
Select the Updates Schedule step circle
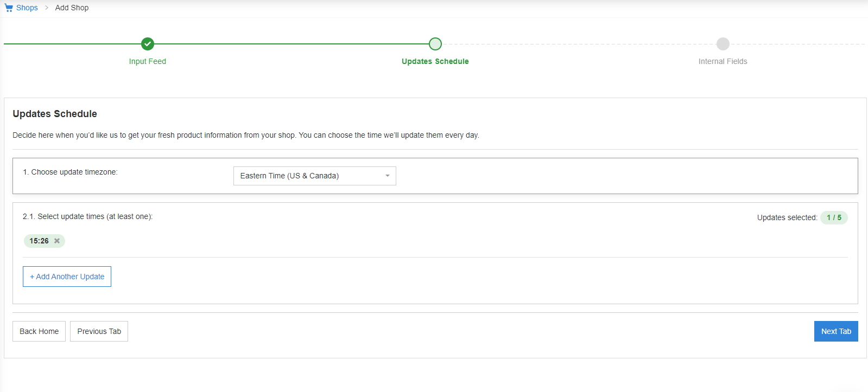[x=435, y=44]
